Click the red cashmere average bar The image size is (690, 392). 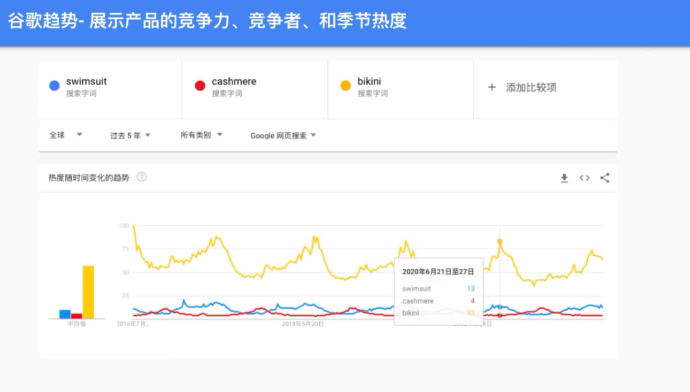click(x=77, y=316)
